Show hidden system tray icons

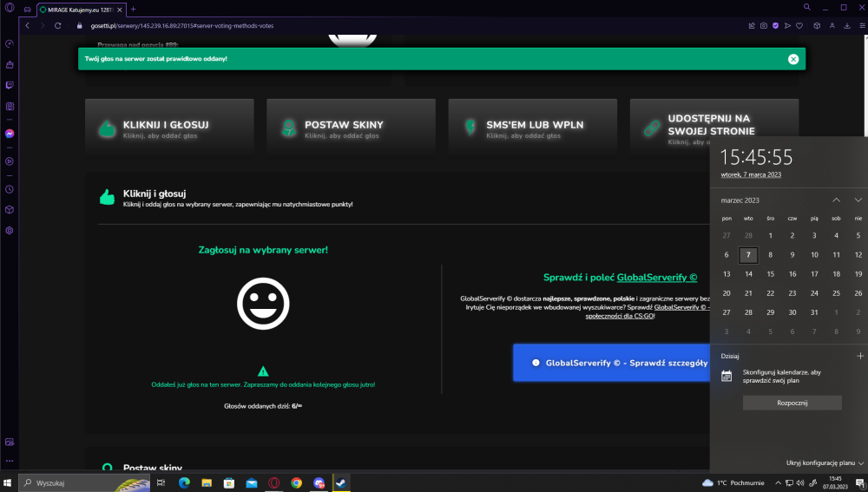click(x=778, y=482)
